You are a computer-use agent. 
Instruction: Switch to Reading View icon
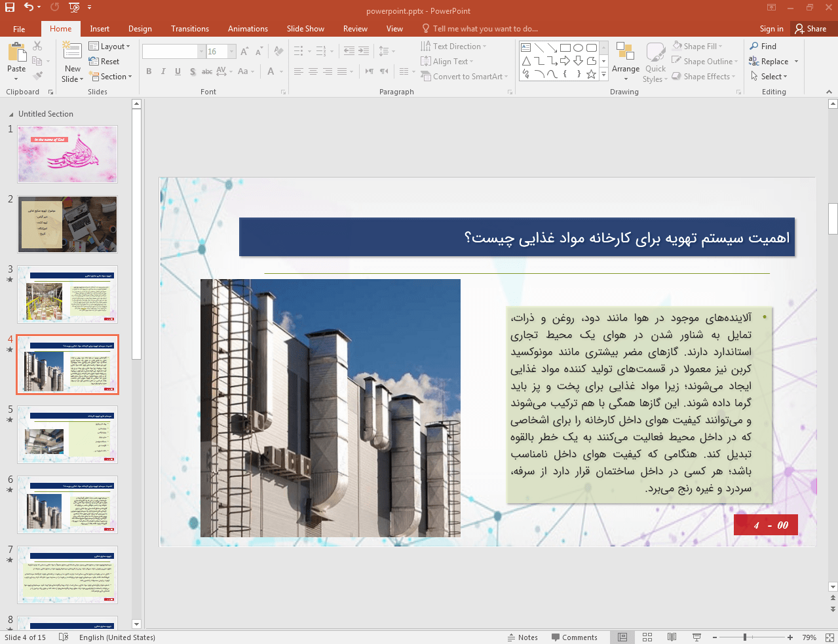click(672, 637)
